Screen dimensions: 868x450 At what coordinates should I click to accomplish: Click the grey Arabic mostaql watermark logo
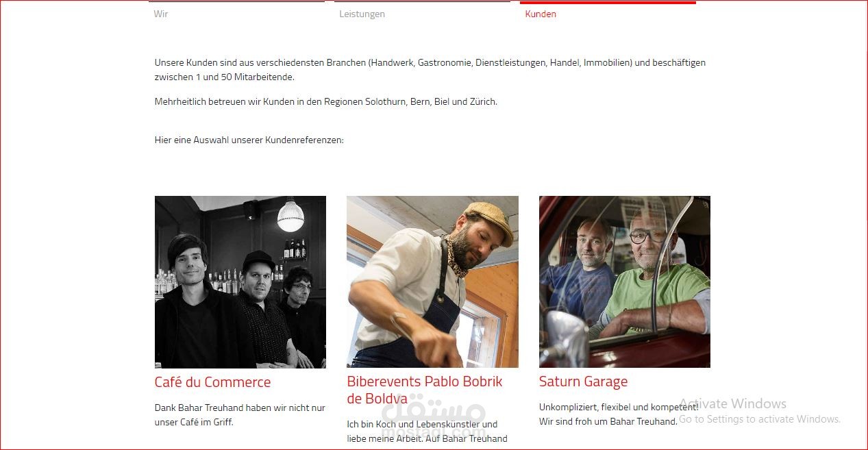tap(434, 416)
